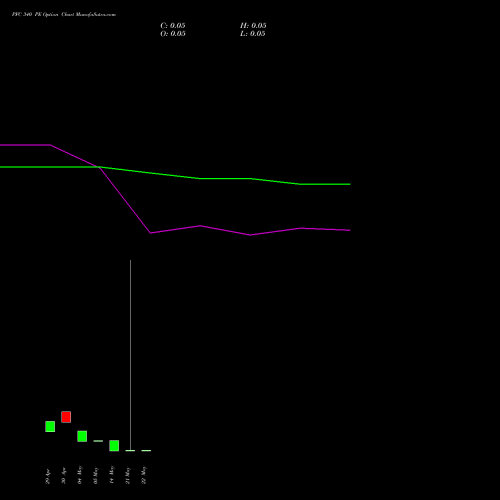This screenshot has height=500, width=500.
Task: Click the "05 May" date axis label
Action: (96, 475)
